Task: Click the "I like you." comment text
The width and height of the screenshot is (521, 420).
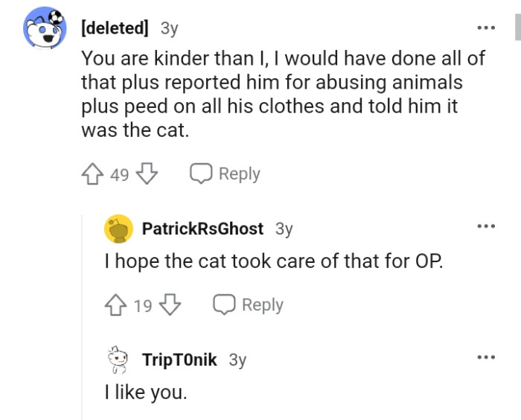Action: click(x=145, y=391)
